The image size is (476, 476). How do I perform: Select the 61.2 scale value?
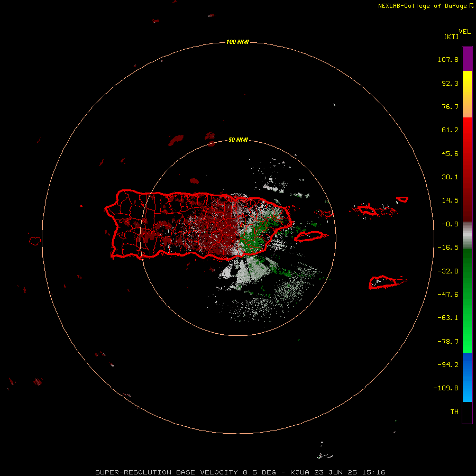pyautogui.click(x=450, y=130)
